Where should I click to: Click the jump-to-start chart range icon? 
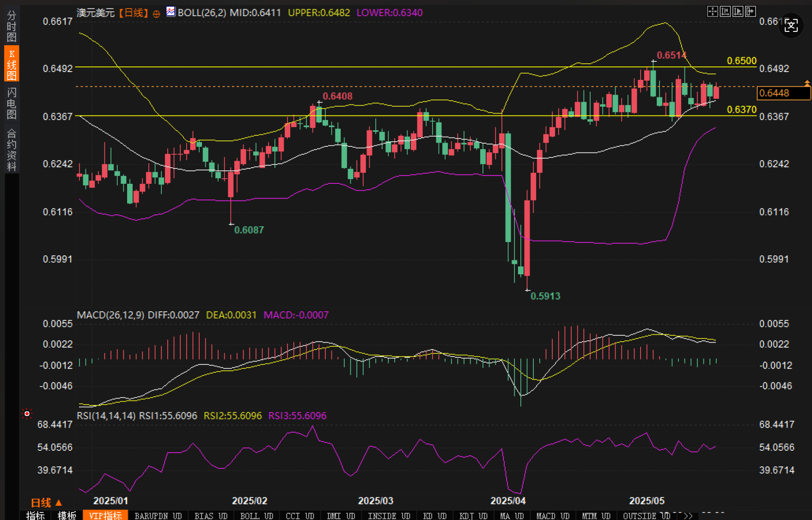(725, 12)
